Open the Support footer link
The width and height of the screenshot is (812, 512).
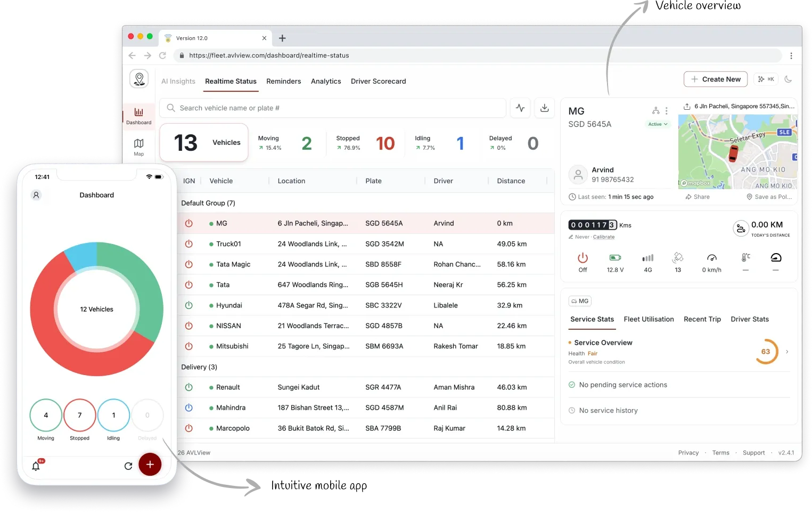(x=754, y=453)
